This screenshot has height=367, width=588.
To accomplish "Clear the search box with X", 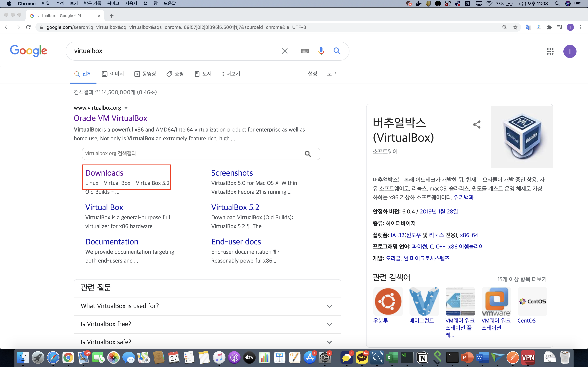I will pos(284,51).
